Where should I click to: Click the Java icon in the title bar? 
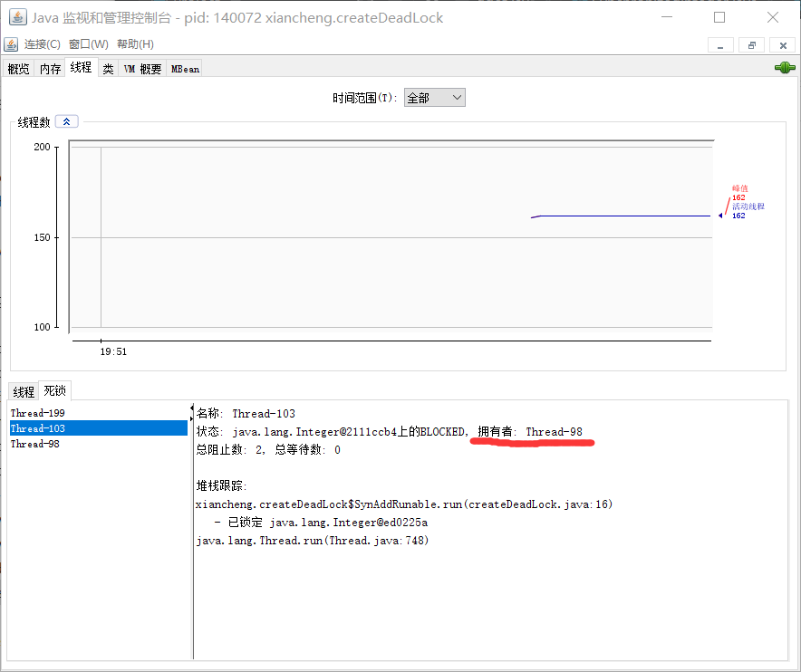click(17, 17)
